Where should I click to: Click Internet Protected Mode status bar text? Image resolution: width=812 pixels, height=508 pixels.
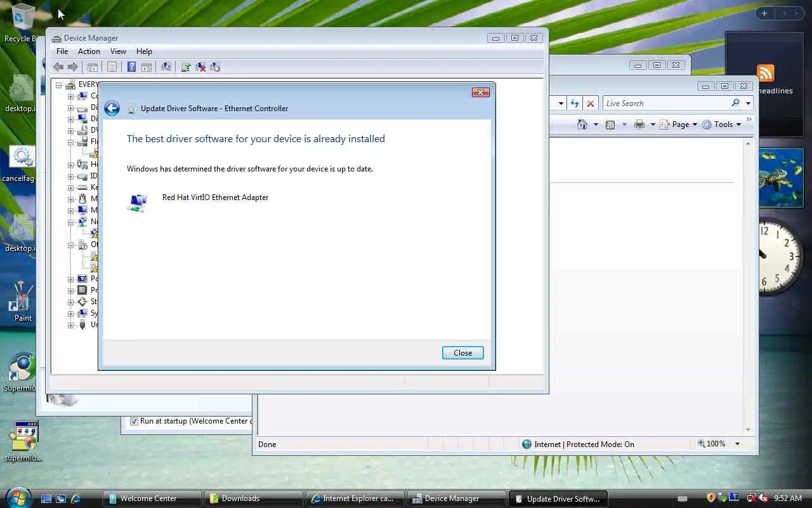584,444
